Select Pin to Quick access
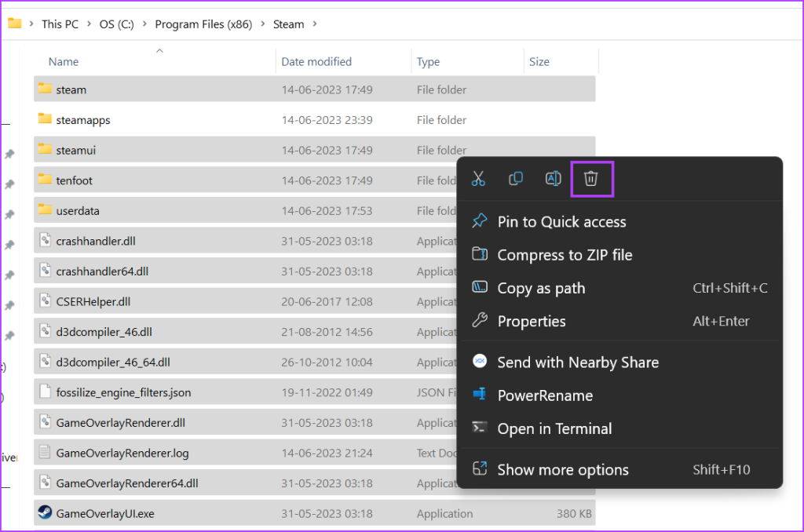The image size is (804, 532). point(561,222)
